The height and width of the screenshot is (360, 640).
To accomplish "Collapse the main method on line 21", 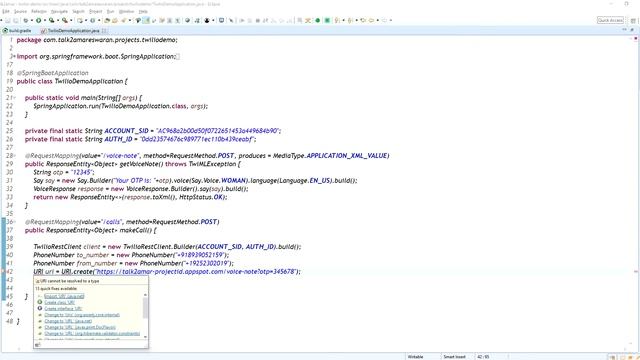I will [x=14, y=98].
